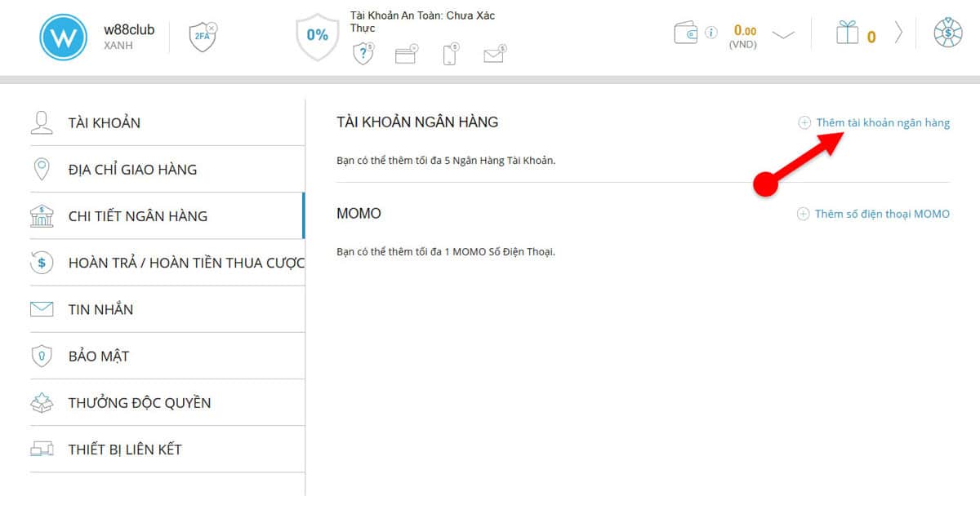
Task: Open ĐỊA CHỈ GIAO HÀNG settings
Action: (x=132, y=169)
